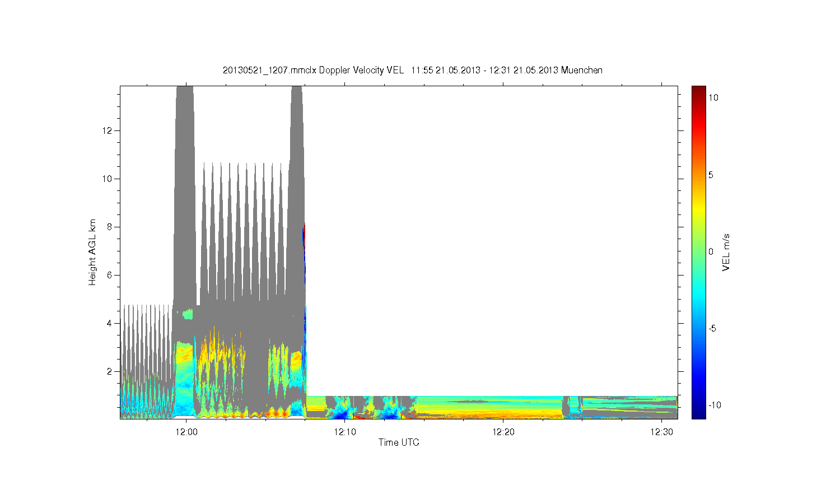Viewport: 840px width, 504px height.
Task: Click the "VEL m/s" colorbar label
Action: click(x=726, y=252)
